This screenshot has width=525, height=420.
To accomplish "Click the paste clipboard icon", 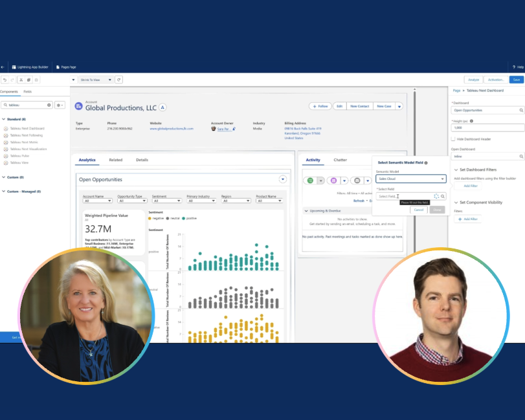I will pyautogui.click(x=36, y=80).
